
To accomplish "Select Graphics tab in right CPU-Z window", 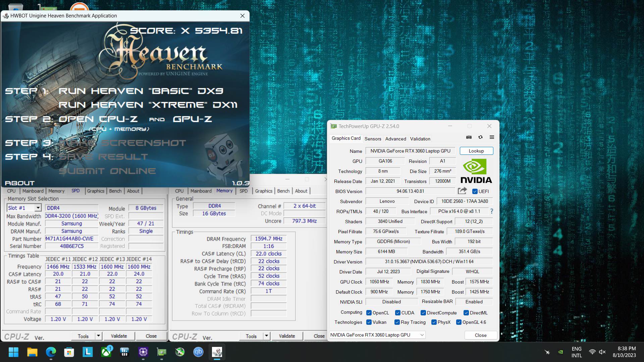I will click(x=264, y=191).
